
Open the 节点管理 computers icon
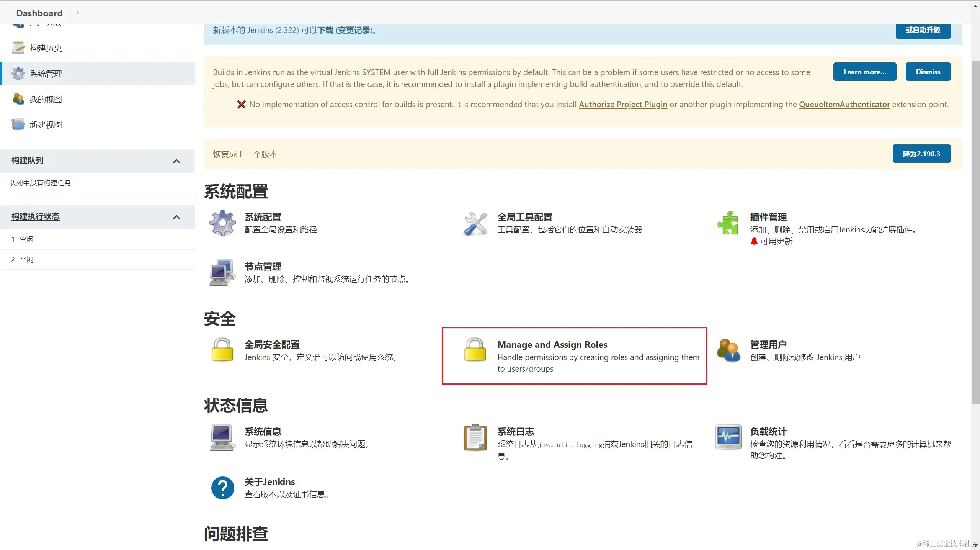[222, 272]
